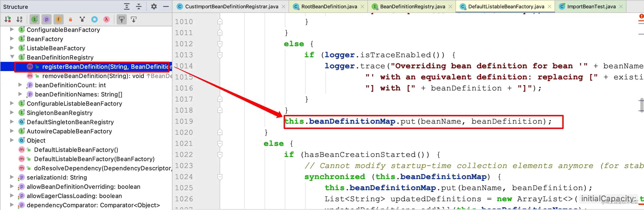Click fold marker on line 1022
Image resolution: width=644 pixels, height=210 pixels.
pos(220,155)
